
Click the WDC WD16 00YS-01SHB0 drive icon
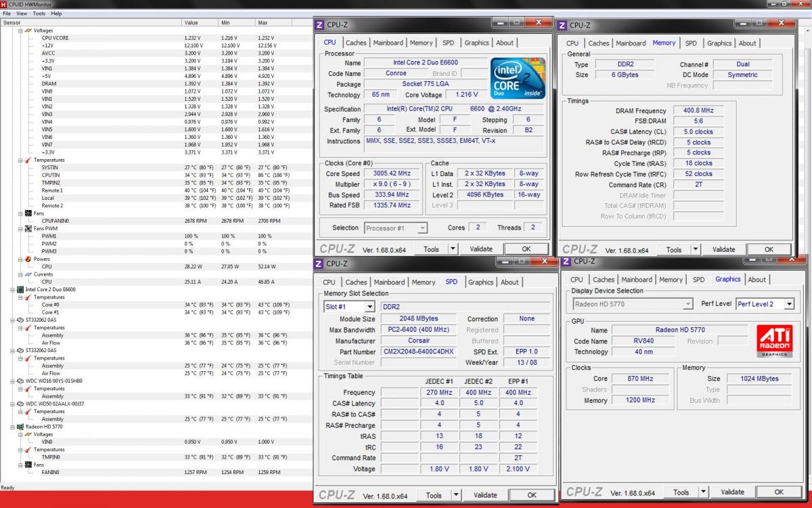pos(20,381)
